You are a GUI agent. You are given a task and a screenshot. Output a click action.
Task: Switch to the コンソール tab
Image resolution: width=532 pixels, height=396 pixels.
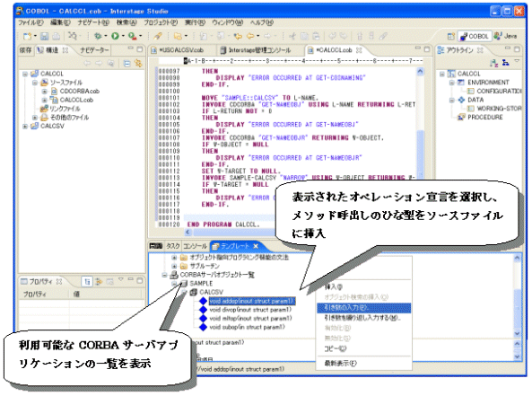point(195,246)
